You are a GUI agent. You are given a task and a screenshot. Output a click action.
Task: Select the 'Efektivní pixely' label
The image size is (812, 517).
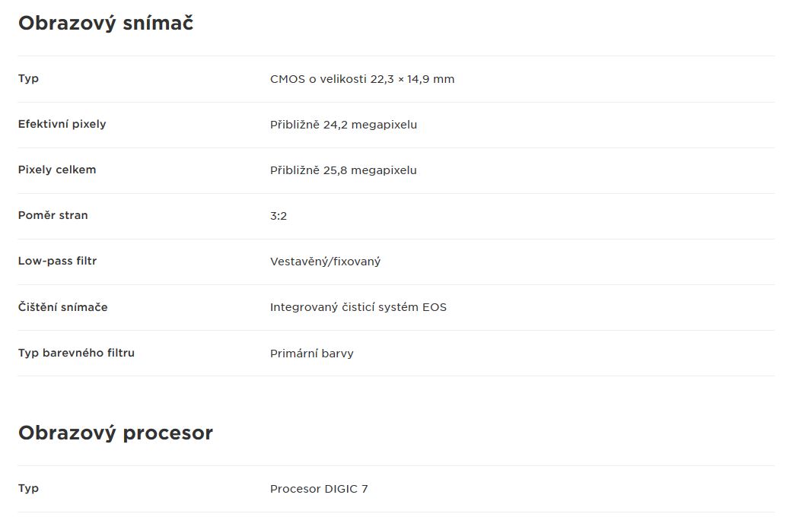coord(62,124)
